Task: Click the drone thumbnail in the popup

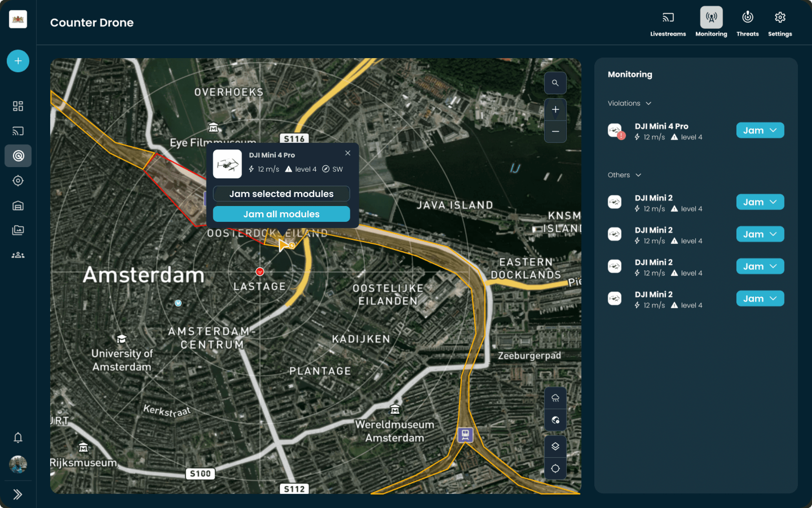Action: [x=228, y=164]
